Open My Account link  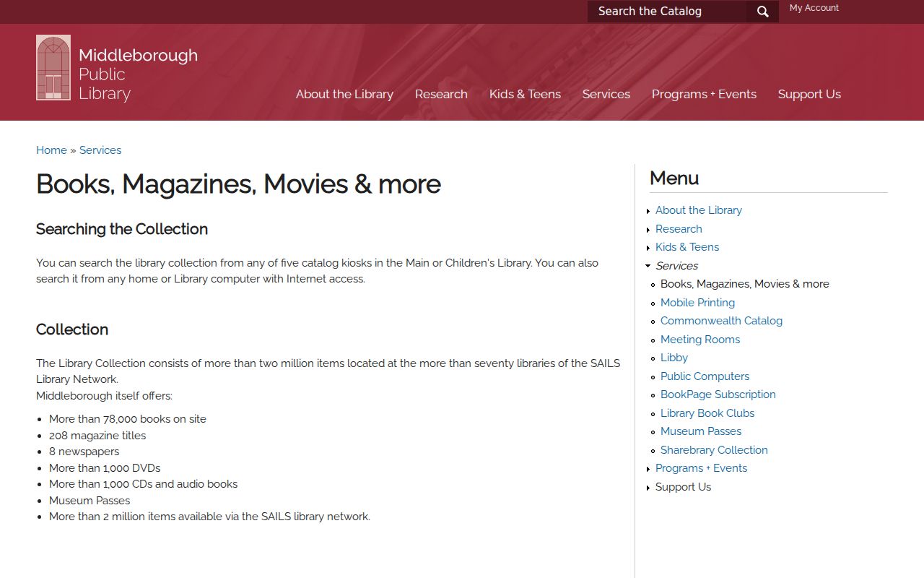coord(814,8)
